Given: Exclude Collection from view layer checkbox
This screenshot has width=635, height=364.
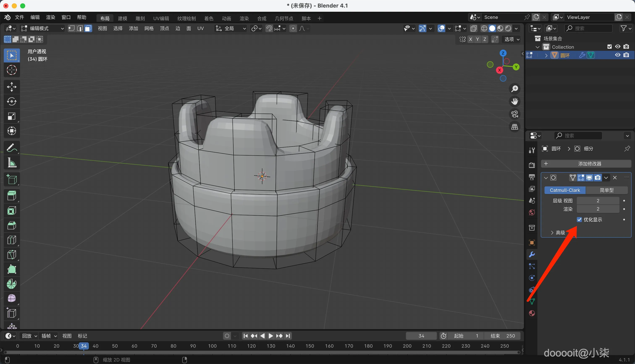Looking at the screenshot, I should pyautogui.click(x=609, y=47).
